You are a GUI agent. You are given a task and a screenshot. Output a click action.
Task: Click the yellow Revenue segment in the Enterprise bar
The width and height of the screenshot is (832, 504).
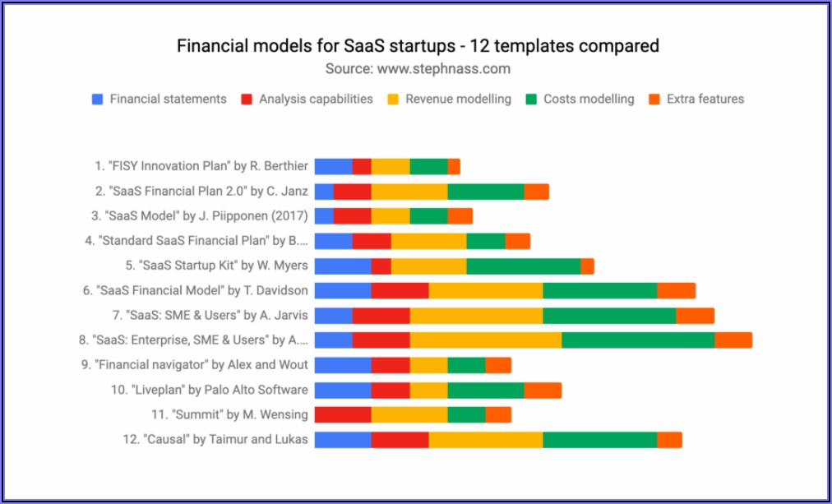[485, 340]
